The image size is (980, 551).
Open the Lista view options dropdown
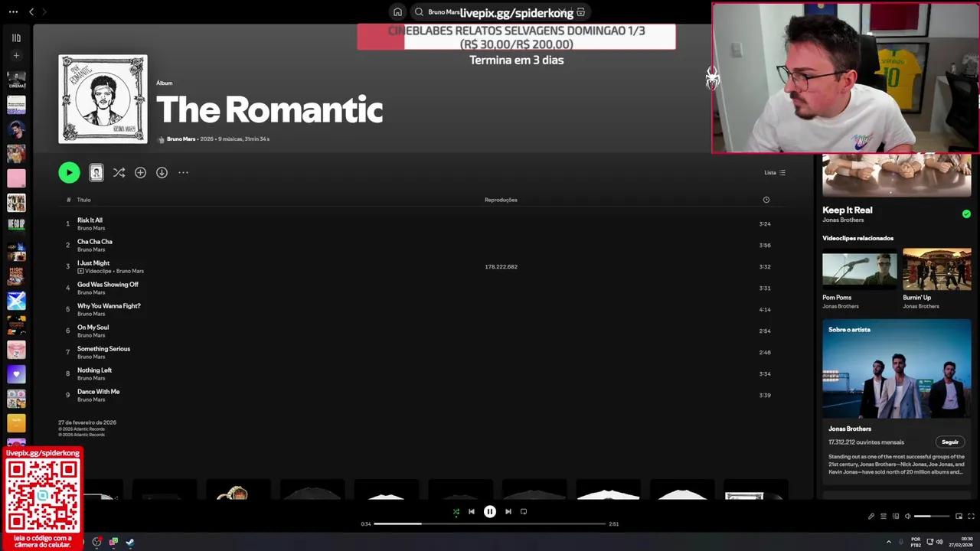(775, 173)
